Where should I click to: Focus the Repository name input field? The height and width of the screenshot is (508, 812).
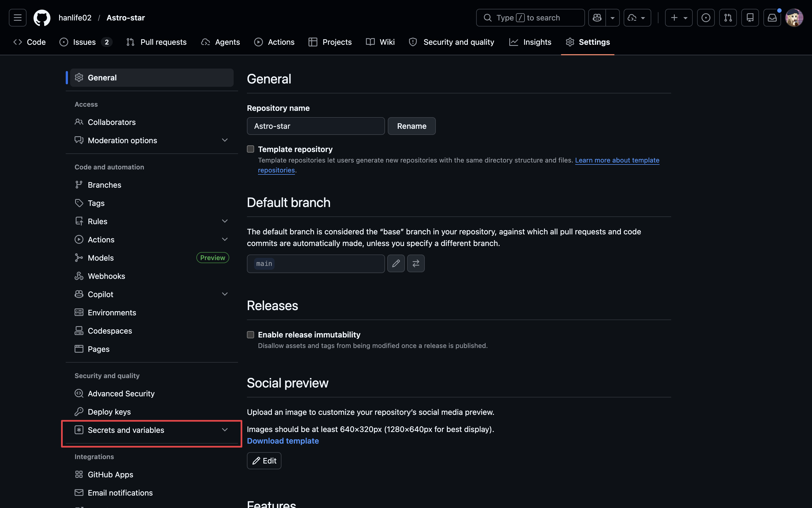(x=316, y=126)
